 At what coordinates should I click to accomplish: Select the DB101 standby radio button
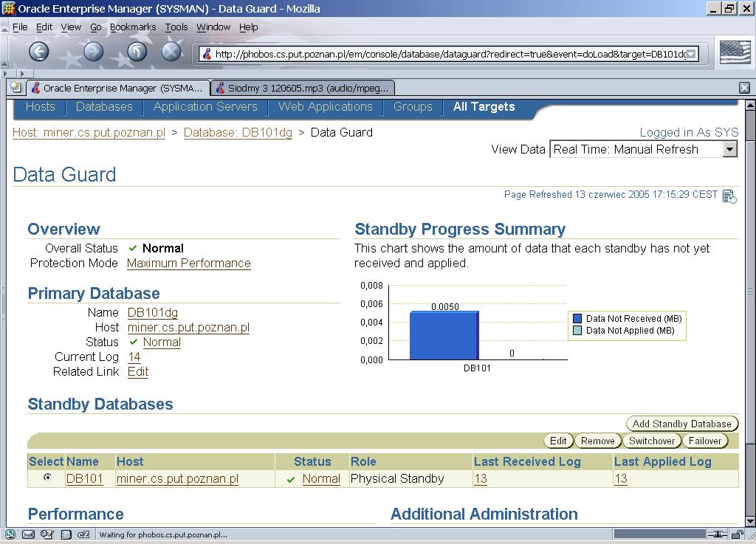point(47,477)
